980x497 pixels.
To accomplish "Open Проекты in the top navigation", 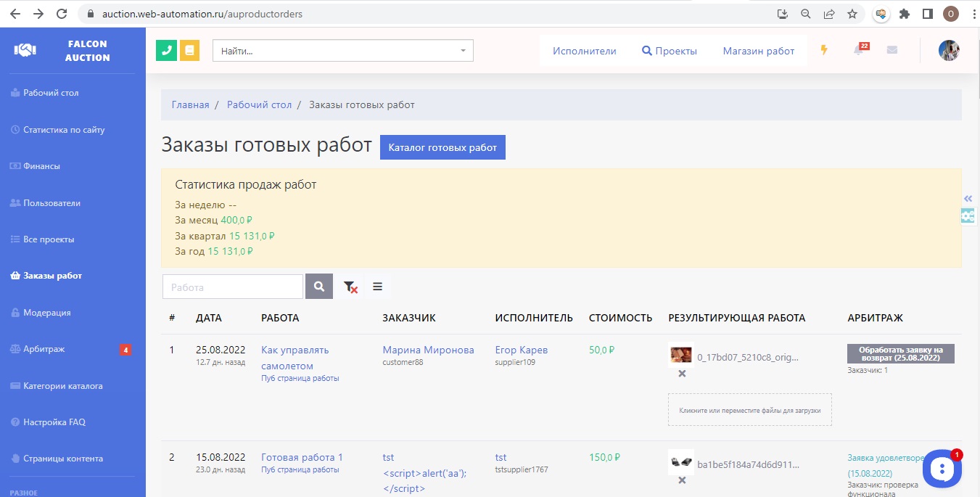I will (670, 51).
